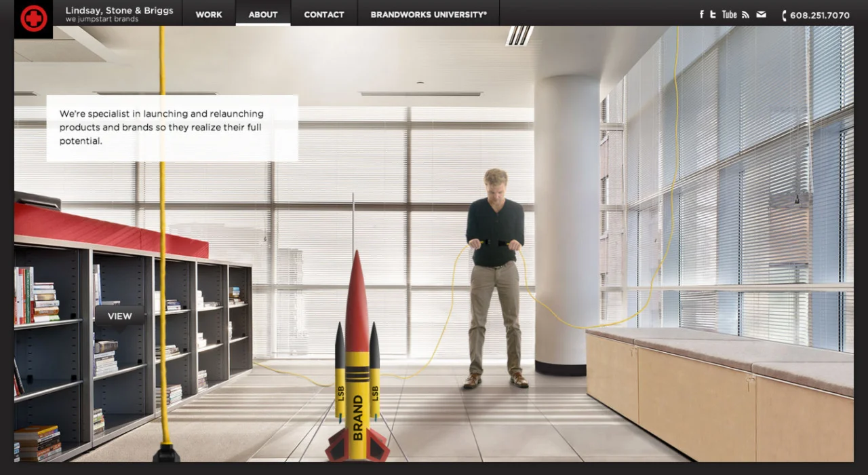The width and height of the screenshot is (868, 475).
Task: Go to the WORK section
Action: 209,14
